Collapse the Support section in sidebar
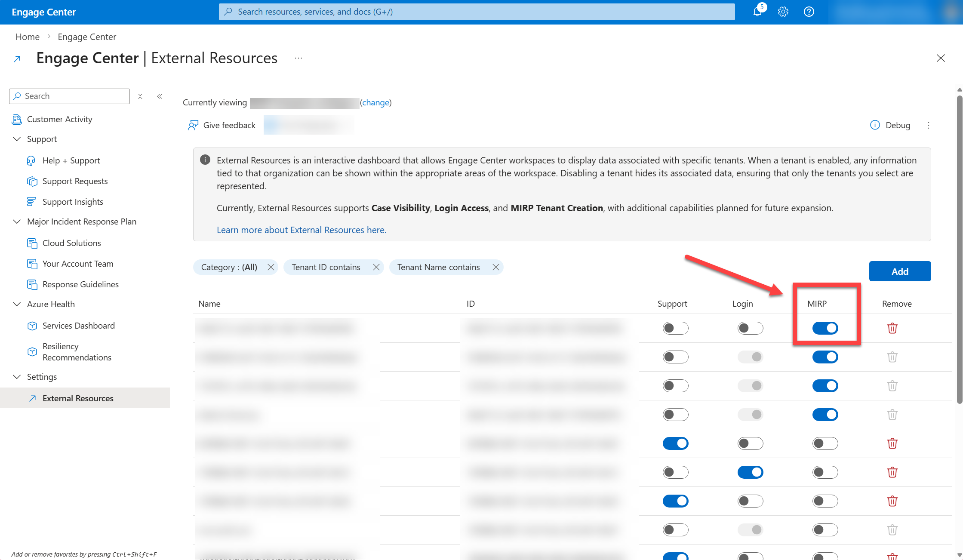The height and width of the screenshot is (560, 963). pyautogui.click(x=17, y=139)
